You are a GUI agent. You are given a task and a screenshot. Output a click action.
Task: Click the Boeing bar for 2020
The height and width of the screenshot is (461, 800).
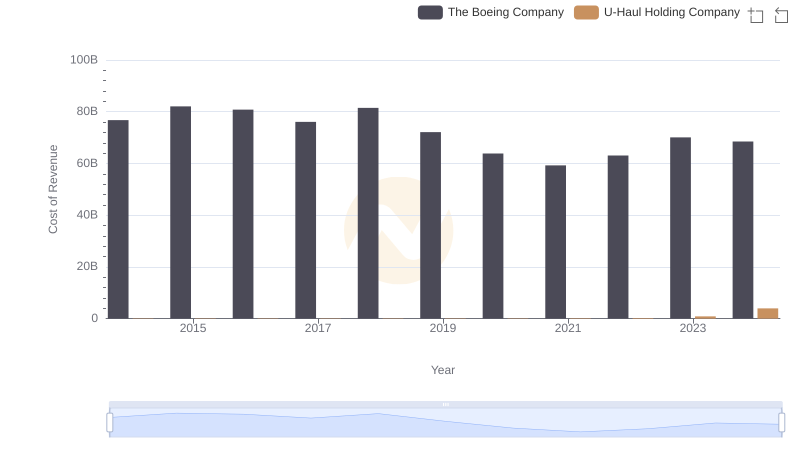493,236
